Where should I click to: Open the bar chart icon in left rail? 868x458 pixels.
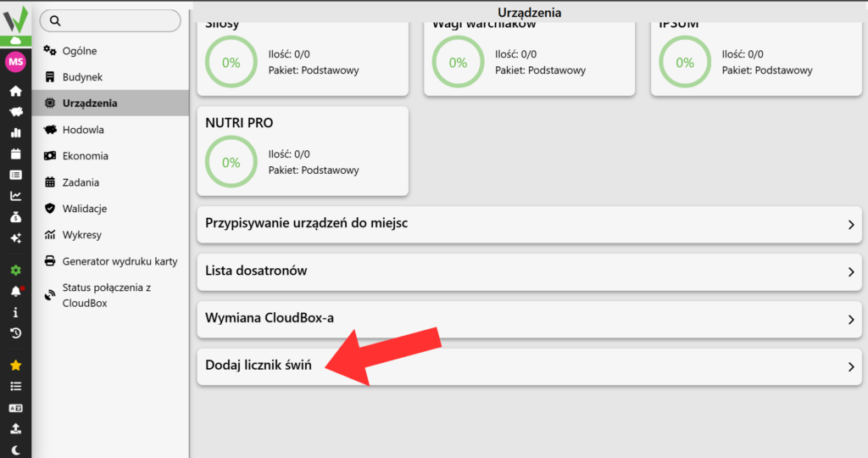15,133
